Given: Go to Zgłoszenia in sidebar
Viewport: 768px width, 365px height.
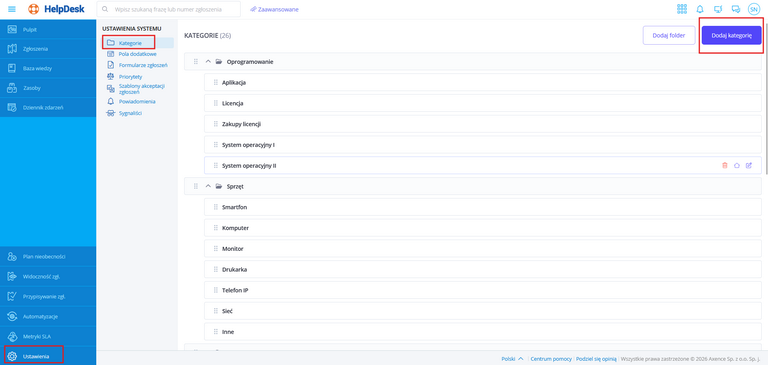Looking at the screenshot, I should point(48,49).
